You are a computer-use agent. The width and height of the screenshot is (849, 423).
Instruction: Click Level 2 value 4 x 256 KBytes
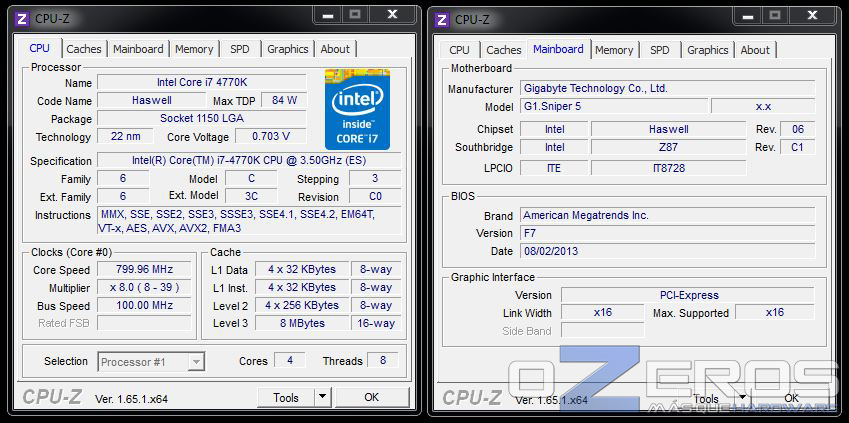click(302, 305)
